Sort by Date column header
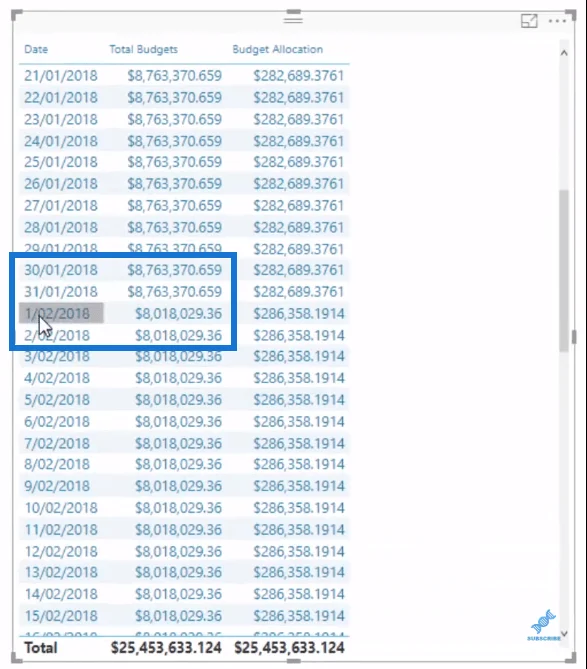Screen dimensions: 587x669 pyautogui.click(x=36, y=49)
